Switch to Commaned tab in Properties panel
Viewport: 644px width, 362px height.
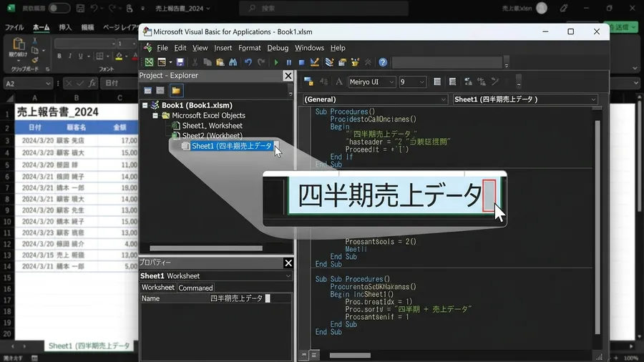(195, 288)
